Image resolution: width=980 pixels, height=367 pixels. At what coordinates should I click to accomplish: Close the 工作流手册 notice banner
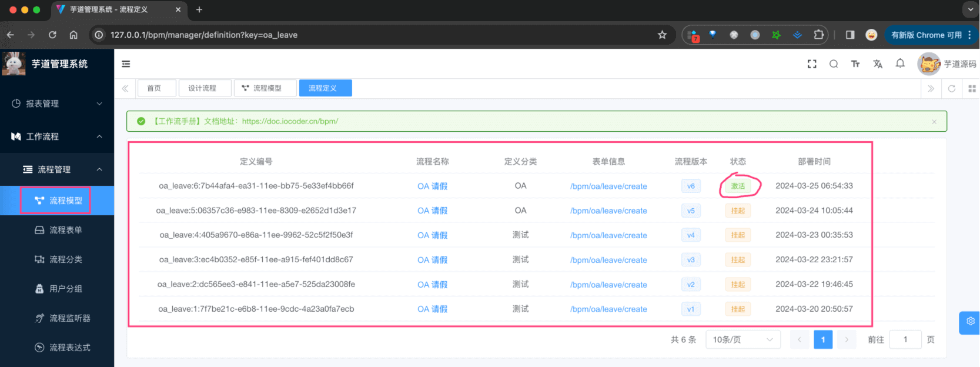point(934,122)
